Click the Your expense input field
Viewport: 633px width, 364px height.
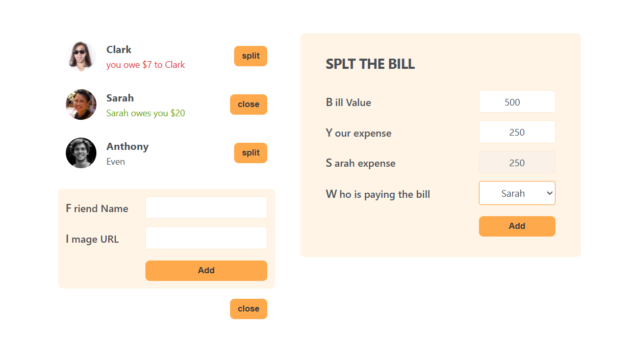coord(517,133)
